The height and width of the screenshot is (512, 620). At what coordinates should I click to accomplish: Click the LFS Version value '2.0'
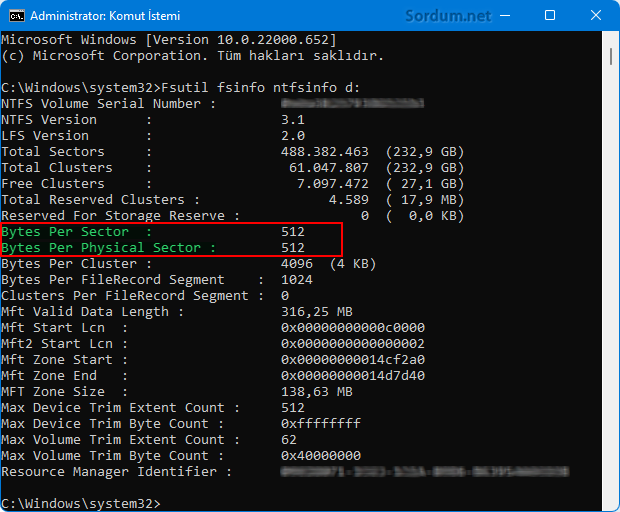coord(293,136)
